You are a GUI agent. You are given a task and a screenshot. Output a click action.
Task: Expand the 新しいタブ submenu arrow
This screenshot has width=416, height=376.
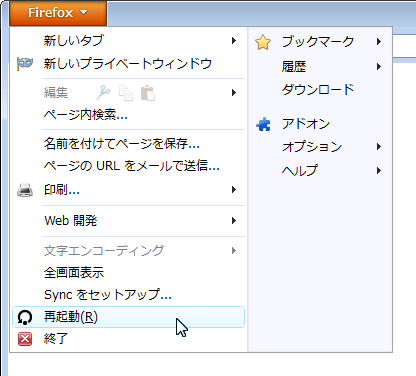[x=234, y=41]
